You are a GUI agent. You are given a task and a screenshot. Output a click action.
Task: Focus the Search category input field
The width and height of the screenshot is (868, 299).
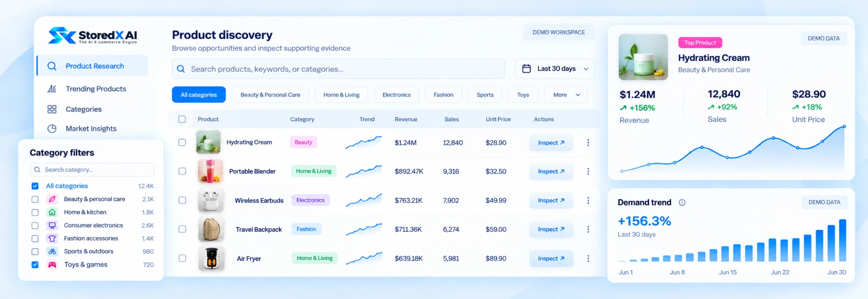92,170
